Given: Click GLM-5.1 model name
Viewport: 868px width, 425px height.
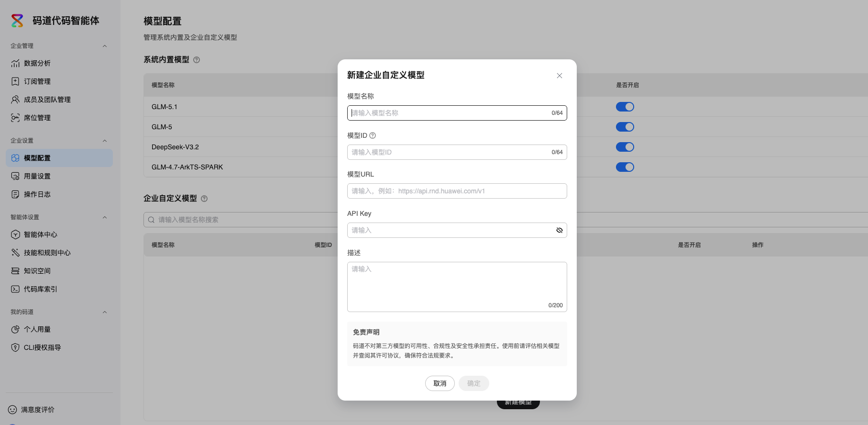Looking at the screenshot, I should 165,107.
